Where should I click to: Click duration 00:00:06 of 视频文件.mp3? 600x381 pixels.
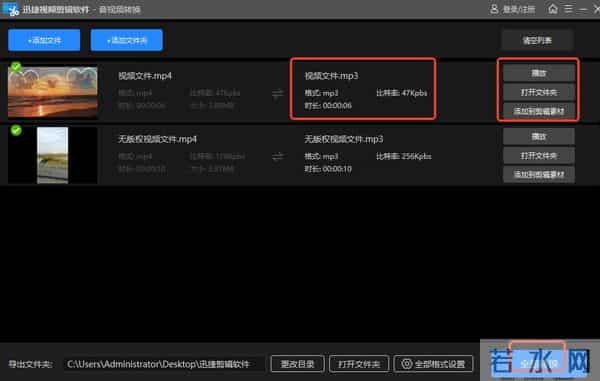click(x=328, y=106)
